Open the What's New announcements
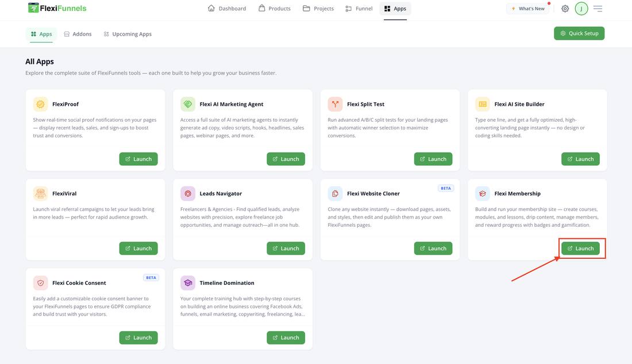Viewport: 632px width, 364px height. coord(527,9)
